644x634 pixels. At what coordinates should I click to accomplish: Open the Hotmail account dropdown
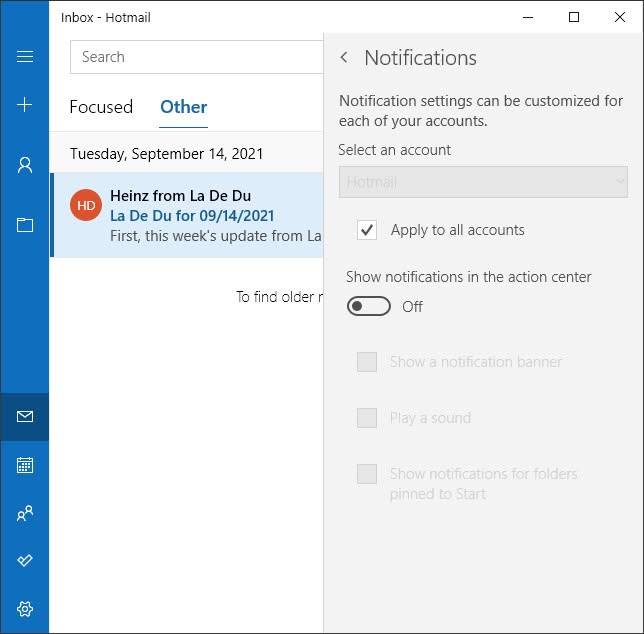pyautogui.click(x=483, y=182)
